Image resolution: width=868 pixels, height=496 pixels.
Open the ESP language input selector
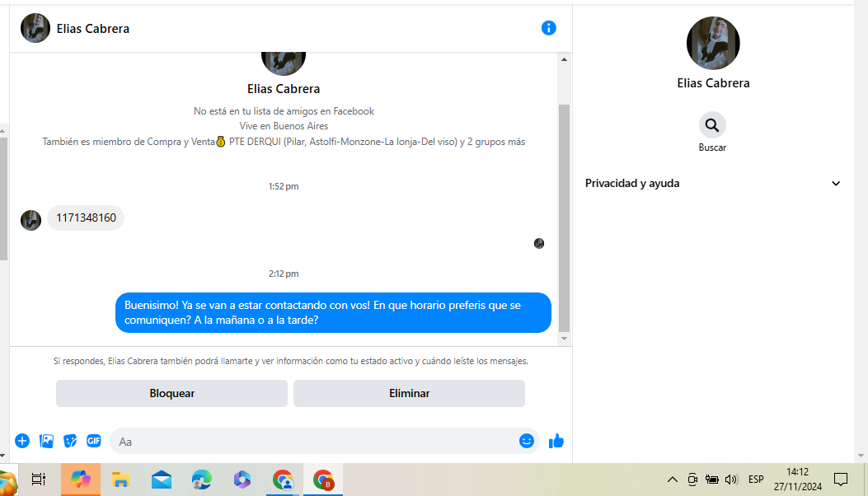pyautogui.click(x=756, y=480)
